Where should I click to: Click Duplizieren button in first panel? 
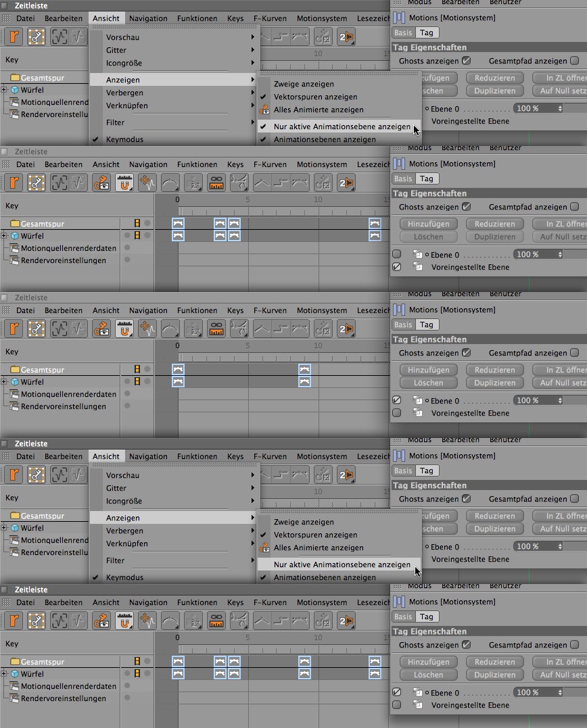coord(494,91)
